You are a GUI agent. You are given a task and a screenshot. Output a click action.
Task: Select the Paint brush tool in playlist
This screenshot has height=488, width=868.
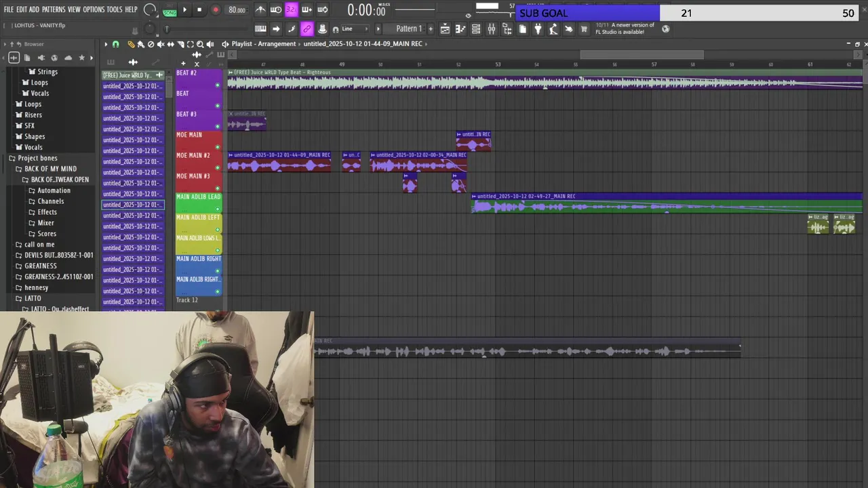[141, 44]
